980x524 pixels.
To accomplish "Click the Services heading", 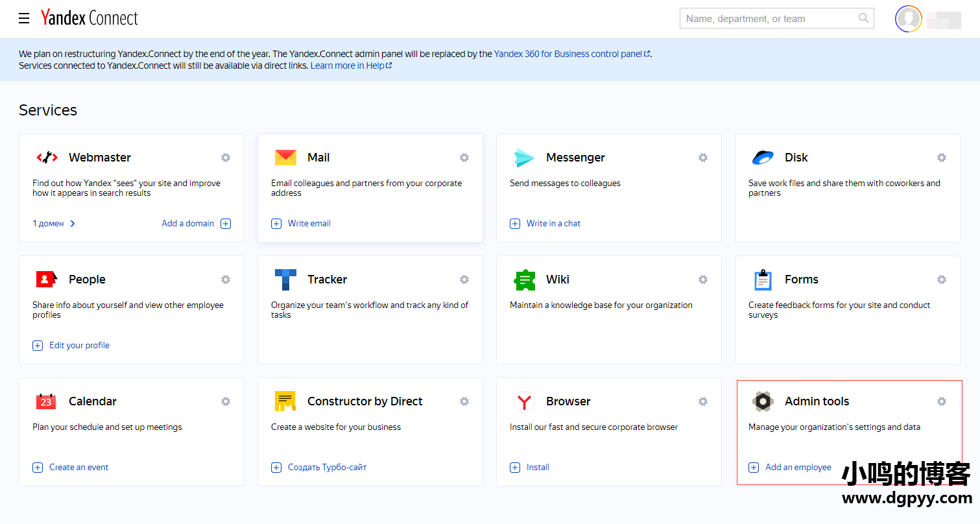I will click(48, 110).
